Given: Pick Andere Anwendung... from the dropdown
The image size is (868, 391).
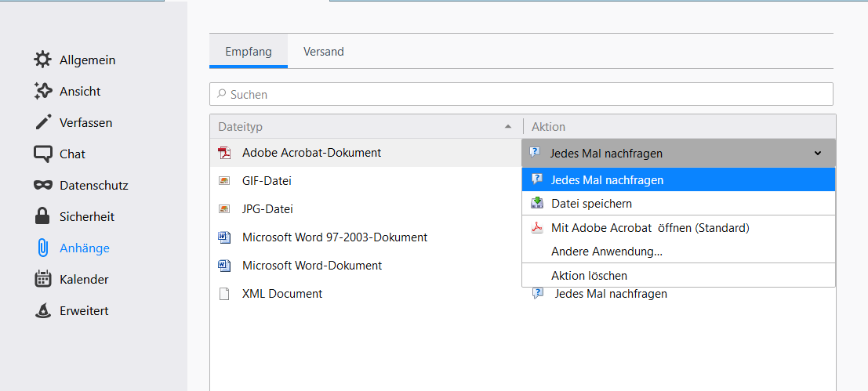Looking at the screenshot, I should (x=679, y=252).
